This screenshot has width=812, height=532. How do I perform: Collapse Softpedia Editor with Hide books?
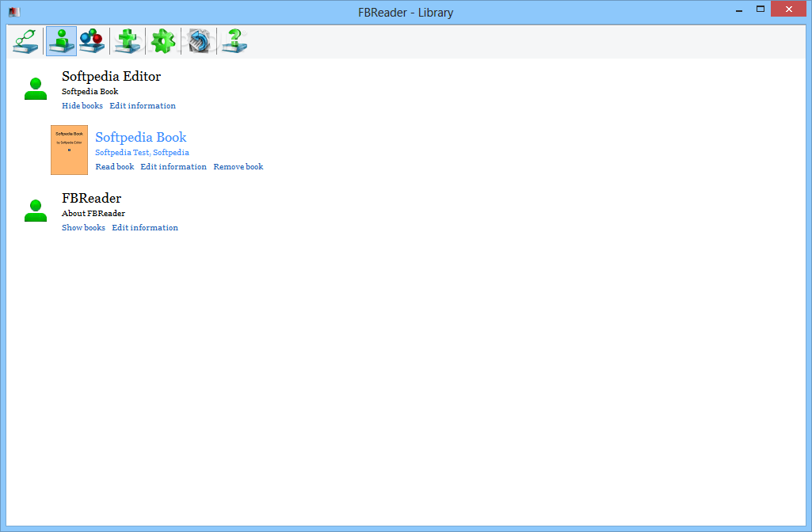(x=82, y=105)
